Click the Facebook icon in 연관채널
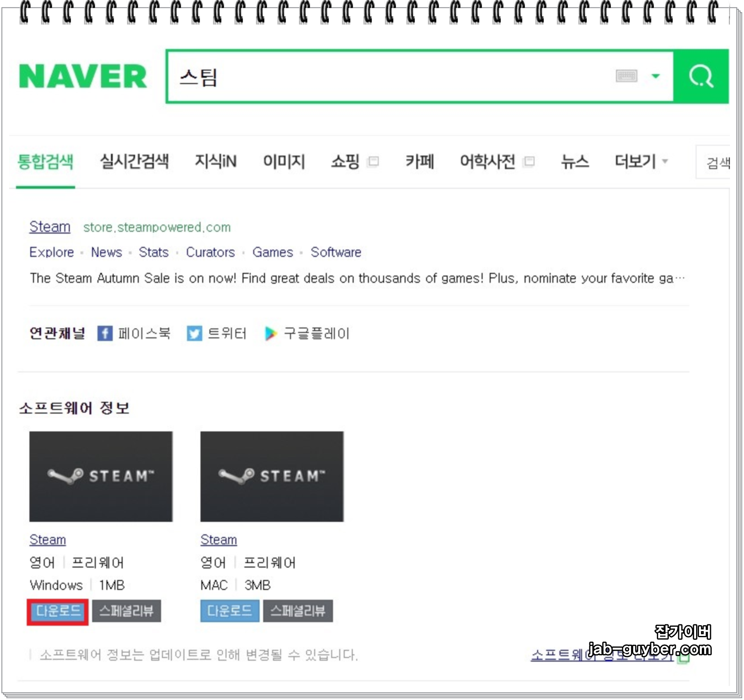This screenshot has height=700, width=744. [x=105, y=333]
